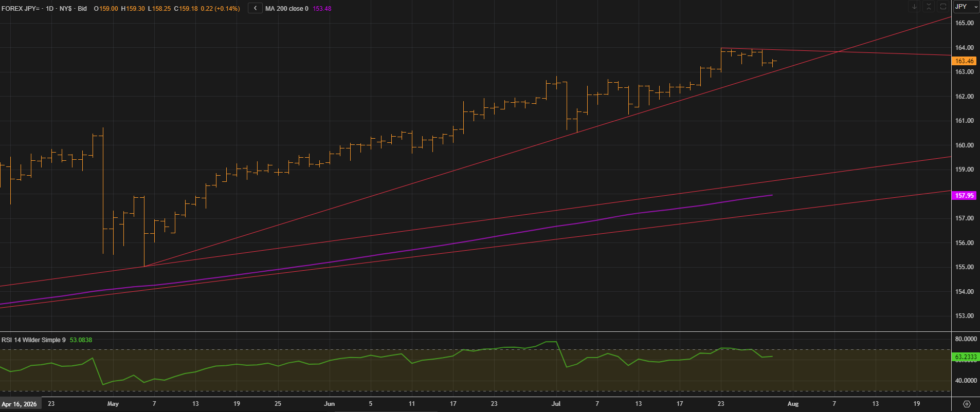Click the FOREX JPY= symbol label

21,9
